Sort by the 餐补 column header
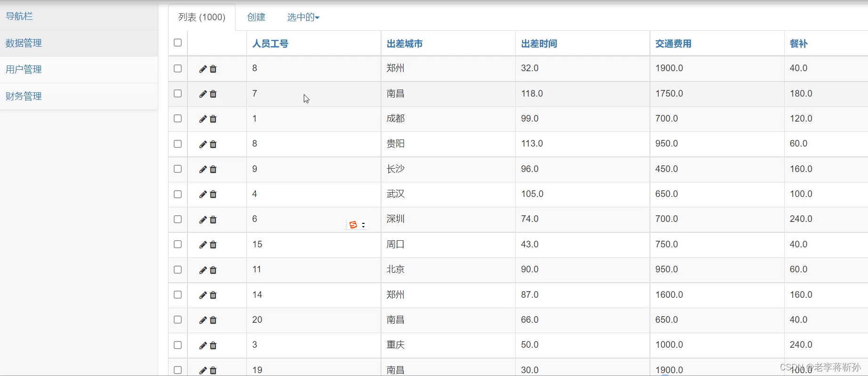This screenshot has width=868, height=376. (799, 44)
